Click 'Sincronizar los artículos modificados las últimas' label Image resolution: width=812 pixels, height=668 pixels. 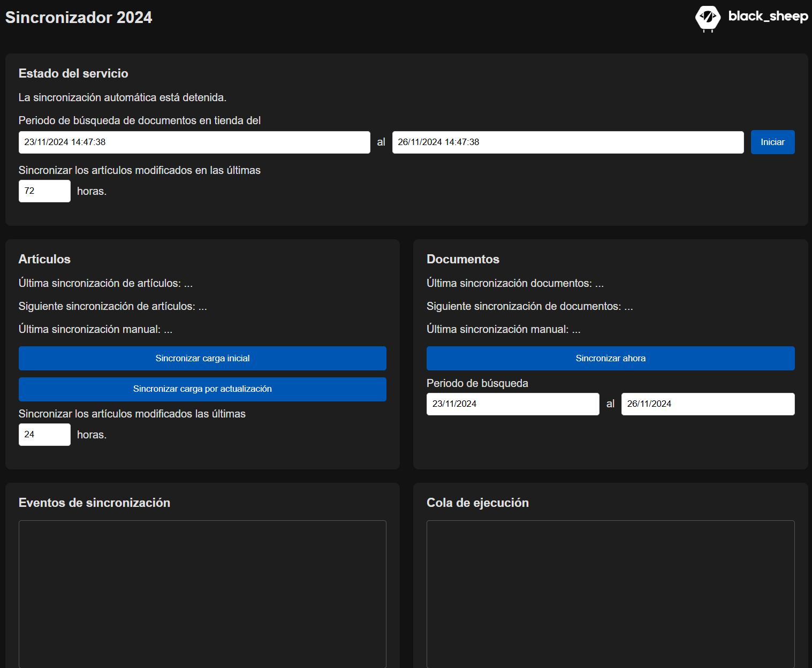[132, 414]
